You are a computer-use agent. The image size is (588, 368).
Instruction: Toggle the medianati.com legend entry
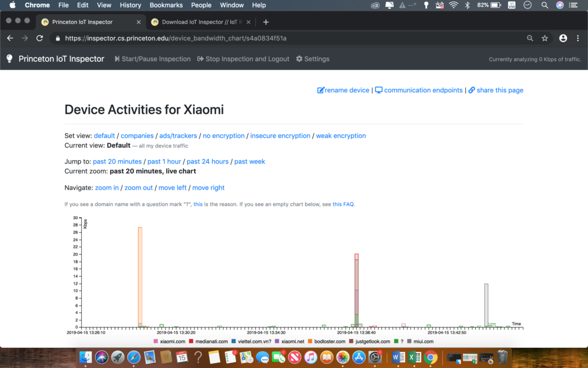click(x=208, y=342)
